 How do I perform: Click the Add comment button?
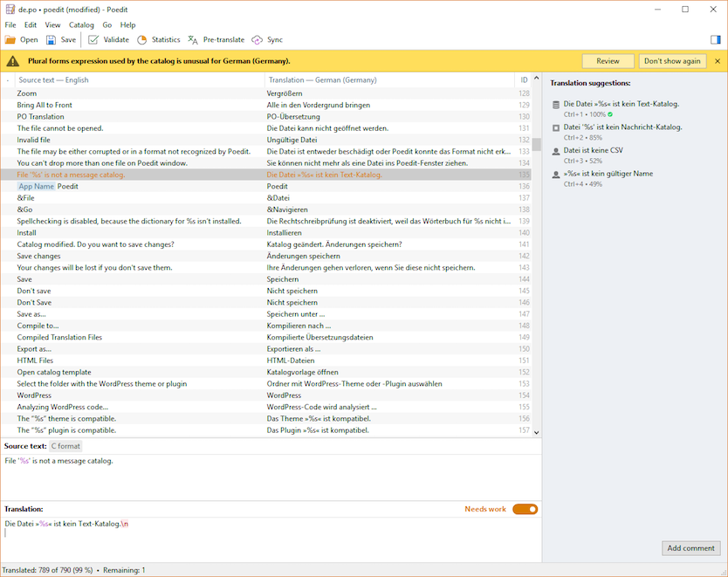690,548
